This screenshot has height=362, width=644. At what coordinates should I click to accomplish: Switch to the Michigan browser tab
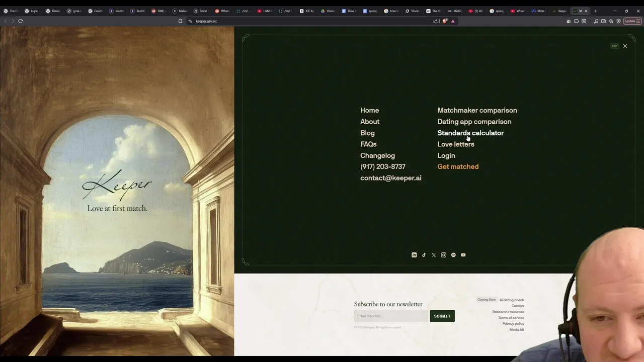454,11
